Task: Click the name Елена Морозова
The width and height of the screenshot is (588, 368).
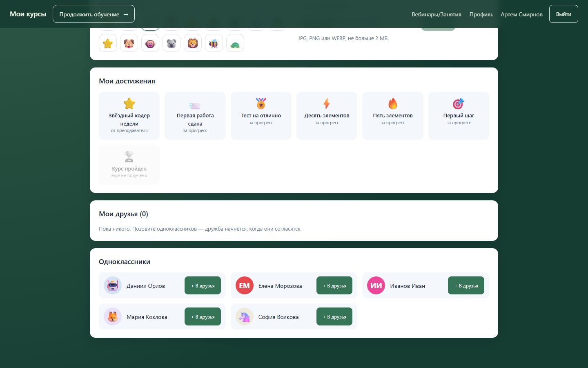Action: click(280, 286)
